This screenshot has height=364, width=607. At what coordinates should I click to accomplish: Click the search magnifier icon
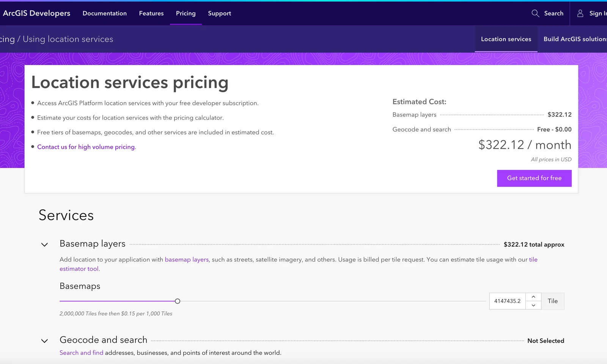click(535, 13)
